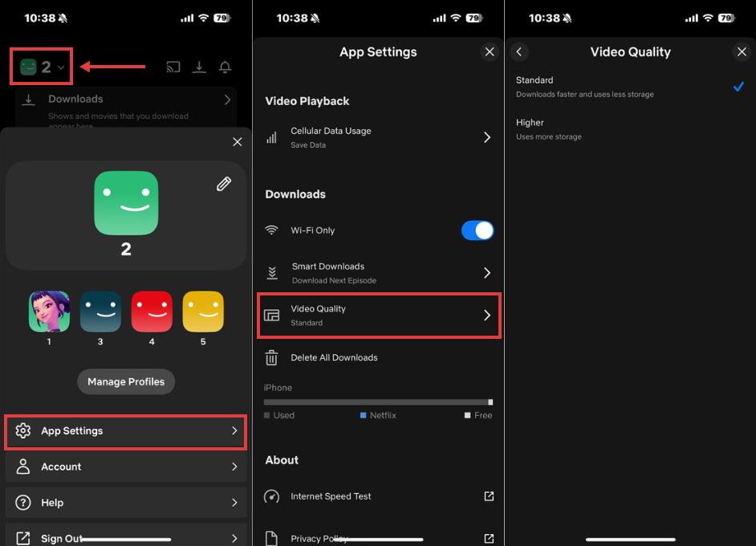Open Cellular Data Usage setting
Image resolution: width=756 pixels, height=546 pixels.
coord(379,137)
